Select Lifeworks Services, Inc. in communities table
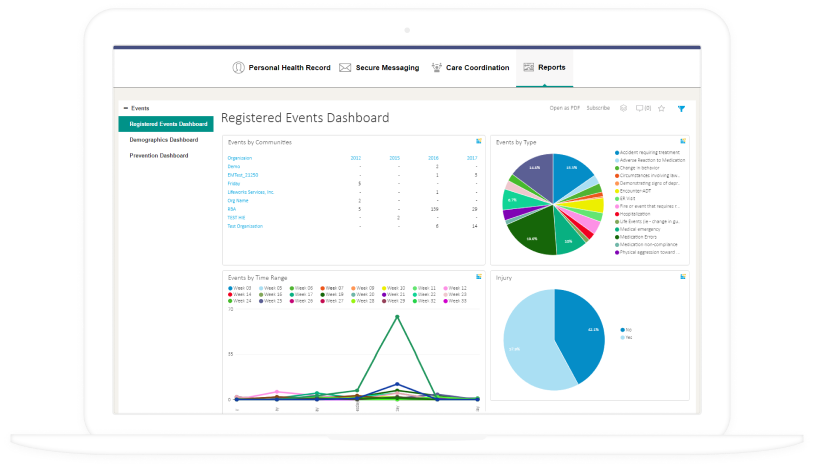The image size is (814, 468). [x=250, y=191]
